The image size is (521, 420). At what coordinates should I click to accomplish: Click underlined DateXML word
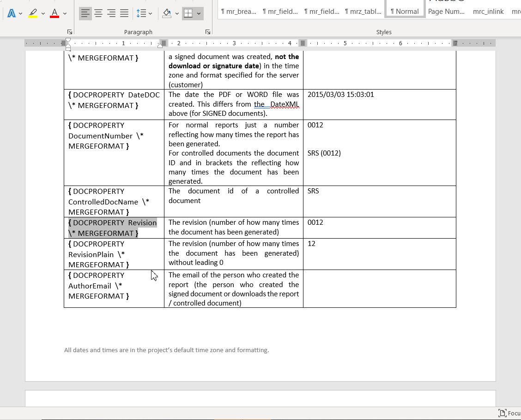coord(285,105)
